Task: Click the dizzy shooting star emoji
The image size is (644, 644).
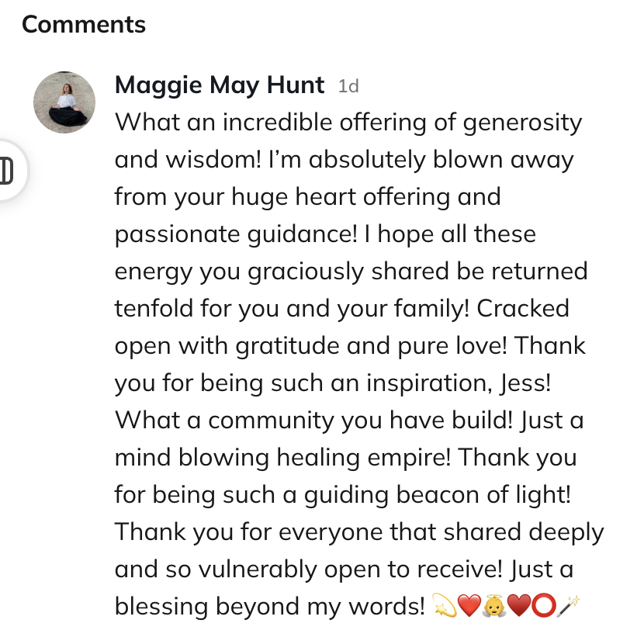Action: pos(445,606)
